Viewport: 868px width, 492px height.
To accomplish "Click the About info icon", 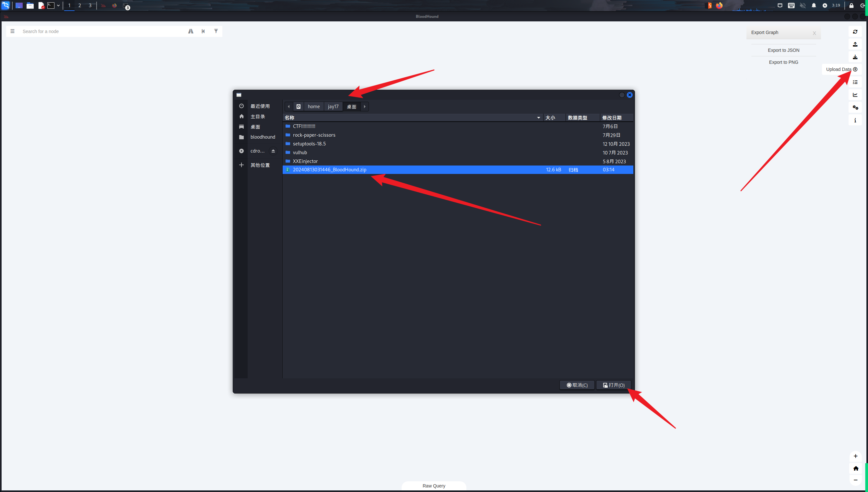I will (x=855, y=120).
